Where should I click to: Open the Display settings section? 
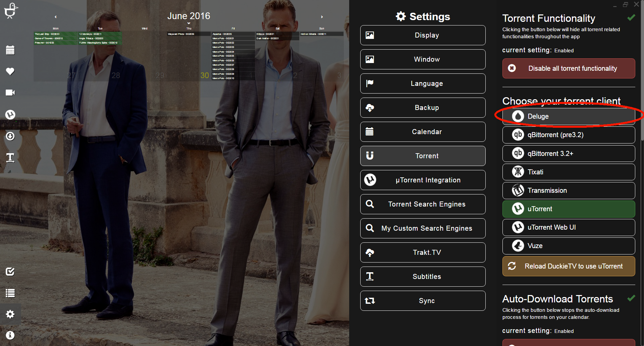pos(423,35)
